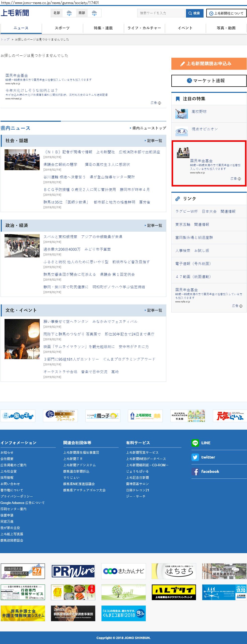Select the 写真・動画 navigation tab

point(226,28)
